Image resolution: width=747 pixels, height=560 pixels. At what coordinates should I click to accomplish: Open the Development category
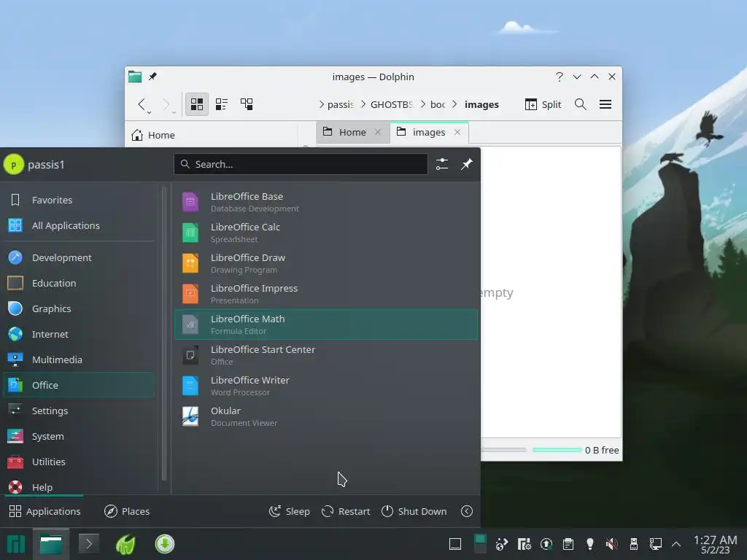coord(79,257)
